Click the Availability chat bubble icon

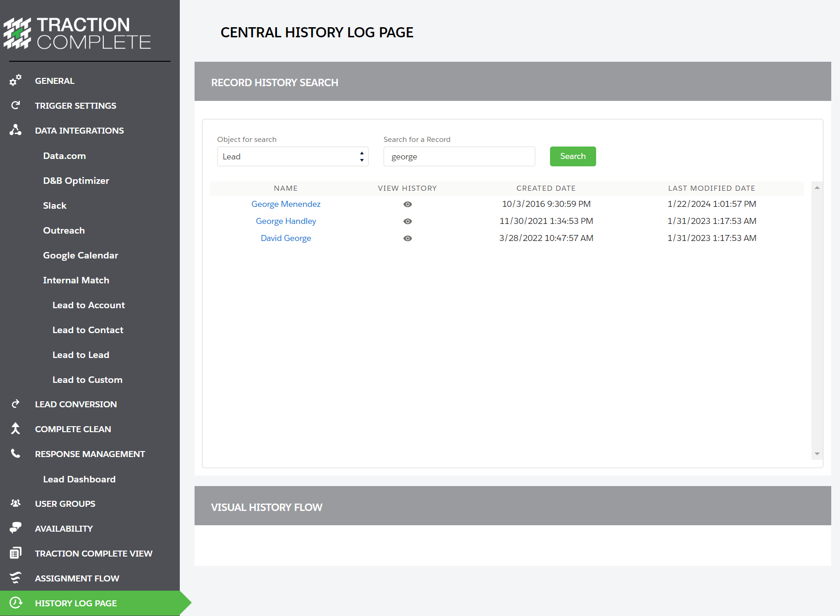coord(15,528)
